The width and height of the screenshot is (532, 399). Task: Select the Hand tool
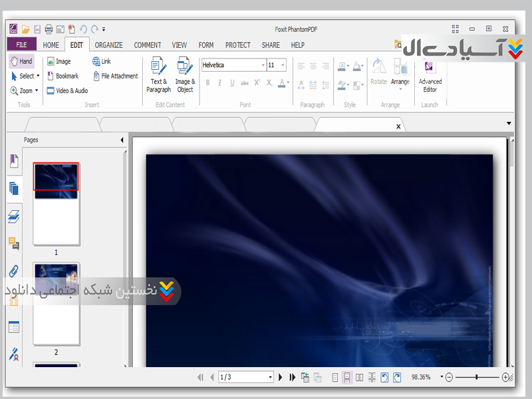tap(21, 61)
